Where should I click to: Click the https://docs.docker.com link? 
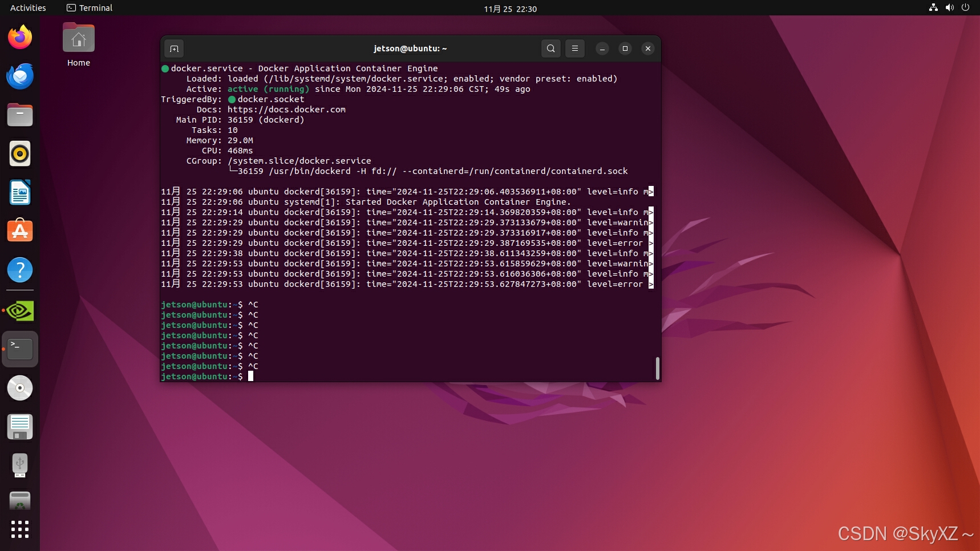[286, 110]
